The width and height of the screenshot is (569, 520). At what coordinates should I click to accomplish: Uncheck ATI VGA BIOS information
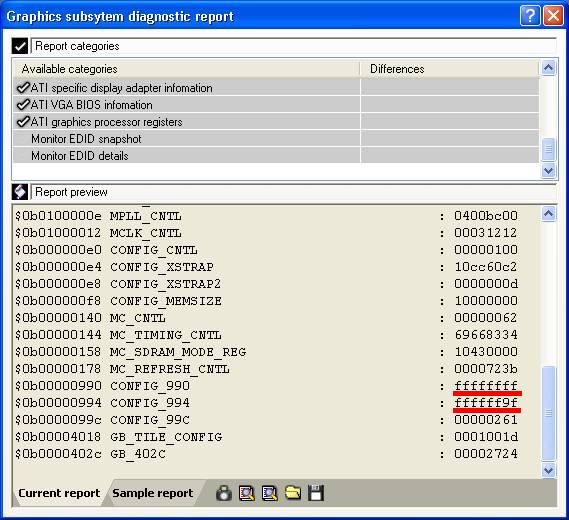[23, 105]
